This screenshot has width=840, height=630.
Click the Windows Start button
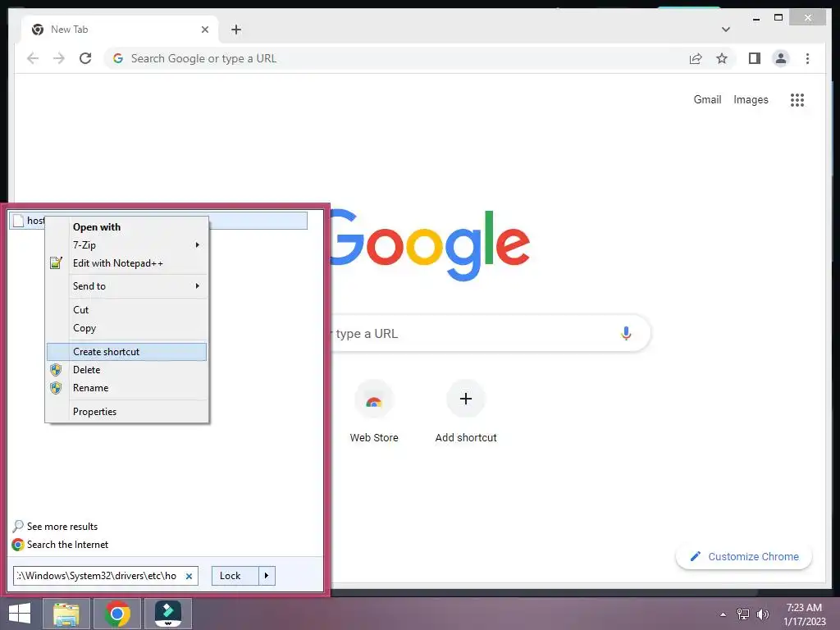[x=20, y=614]
